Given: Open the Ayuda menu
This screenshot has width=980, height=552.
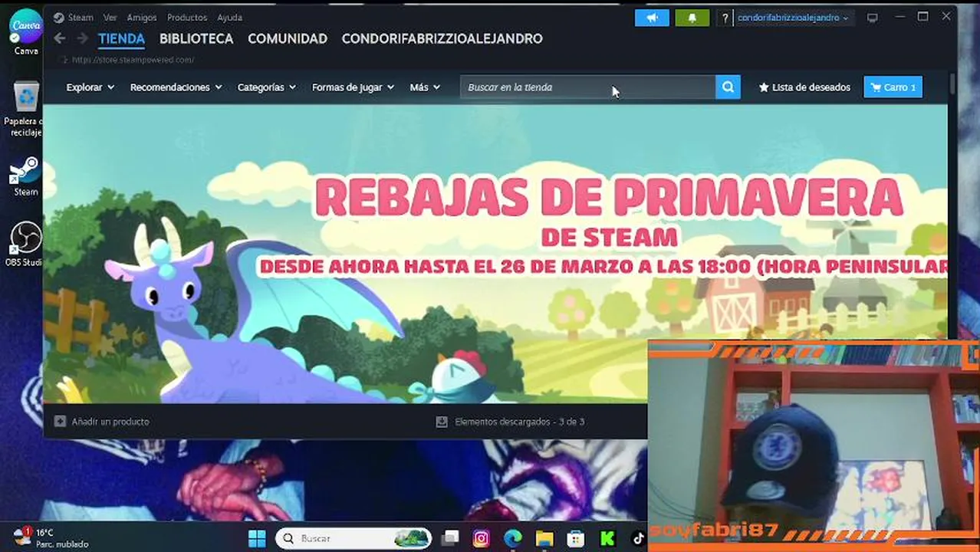Looking at the screenshot, I should [229, 17].
